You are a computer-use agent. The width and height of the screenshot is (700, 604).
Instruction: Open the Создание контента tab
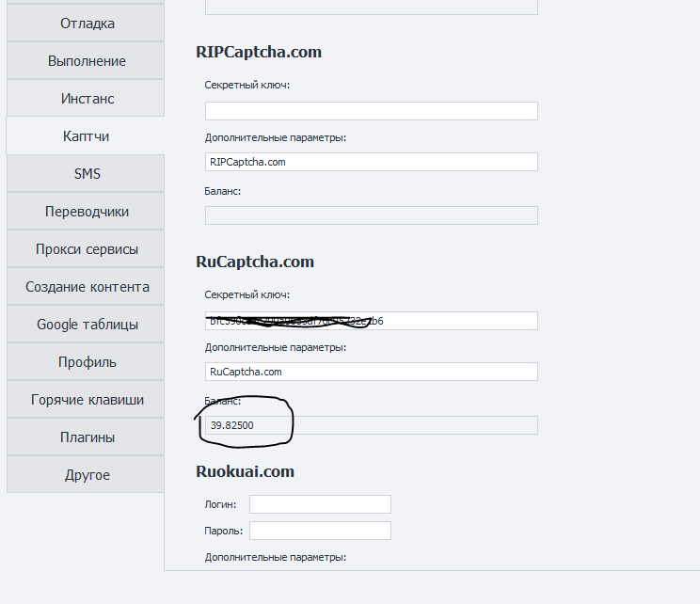(x=86, y=286)
